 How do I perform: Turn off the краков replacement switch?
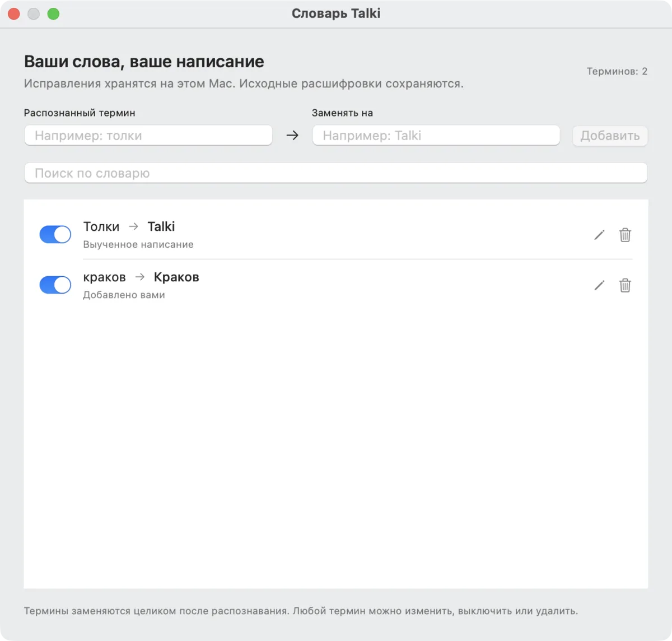tap(55, 285)
